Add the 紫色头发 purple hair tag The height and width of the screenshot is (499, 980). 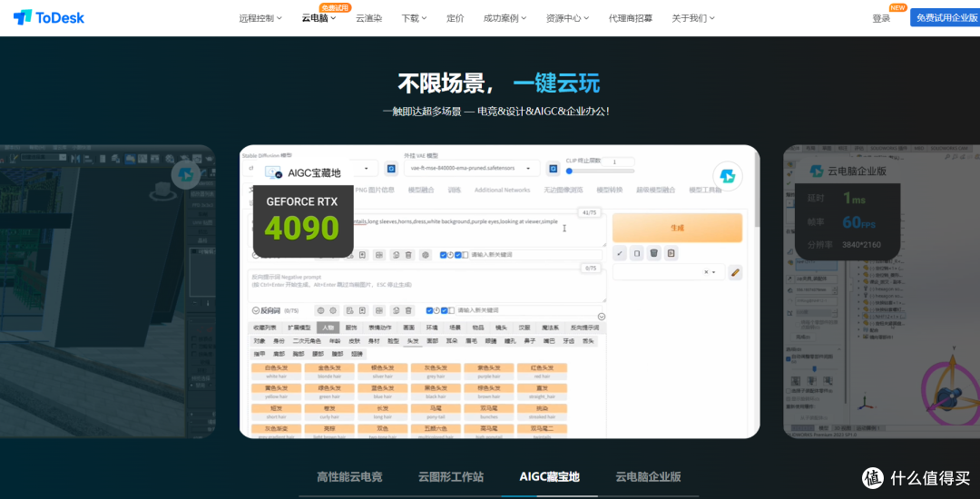489,372
